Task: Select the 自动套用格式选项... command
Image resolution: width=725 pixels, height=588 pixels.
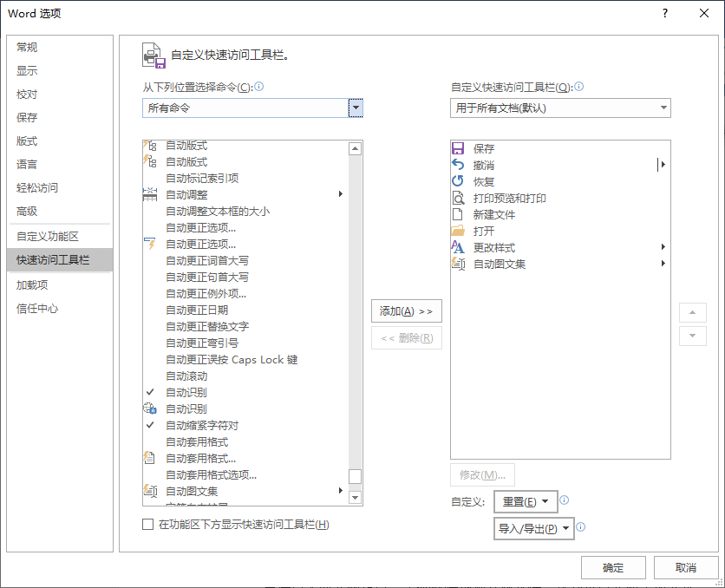Action: coord(245,474)
